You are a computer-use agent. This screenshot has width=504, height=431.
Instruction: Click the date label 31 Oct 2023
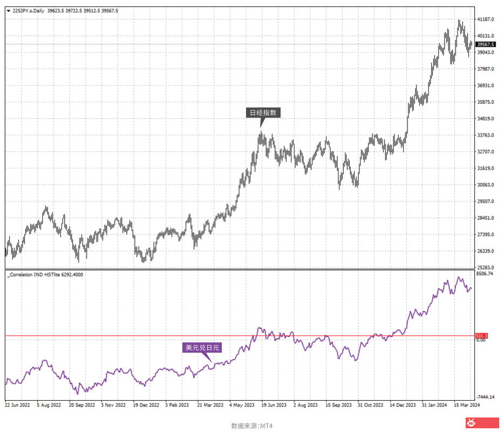click(x=370, y=405)
